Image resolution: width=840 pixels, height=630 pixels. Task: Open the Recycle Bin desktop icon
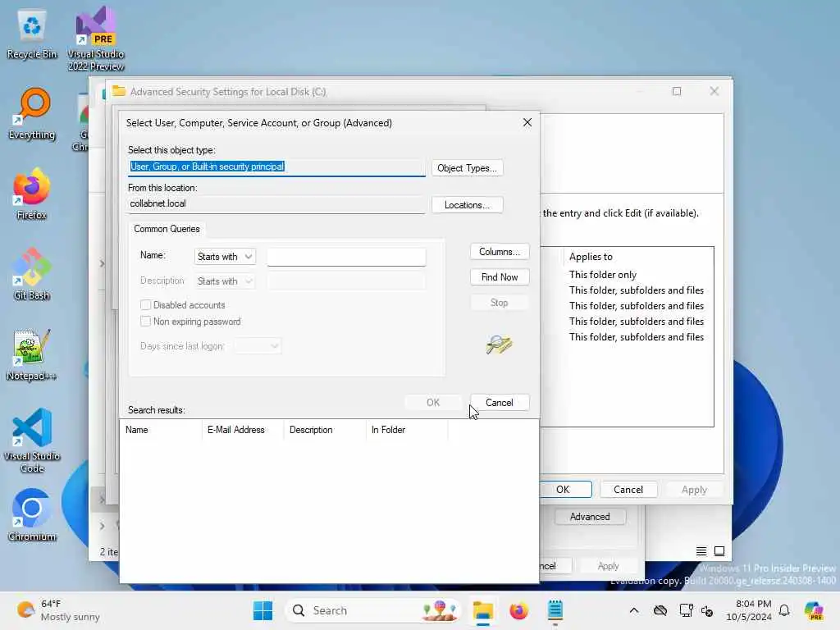coord(32,34)
